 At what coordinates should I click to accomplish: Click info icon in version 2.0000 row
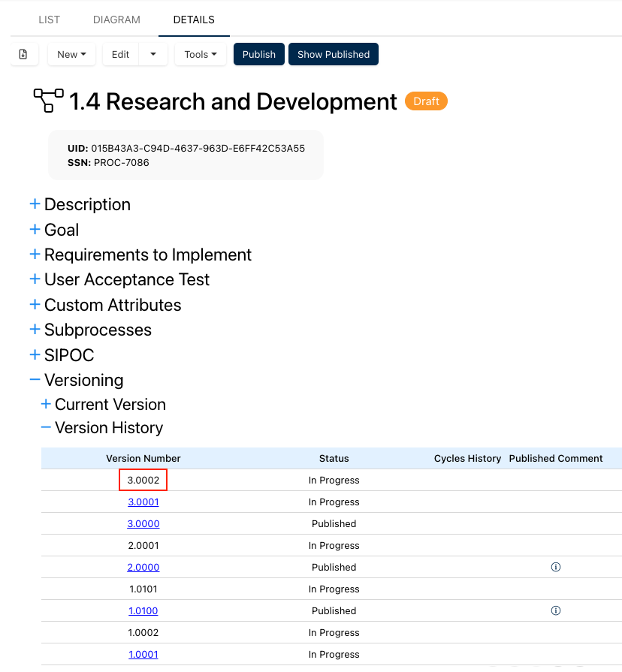556,567
